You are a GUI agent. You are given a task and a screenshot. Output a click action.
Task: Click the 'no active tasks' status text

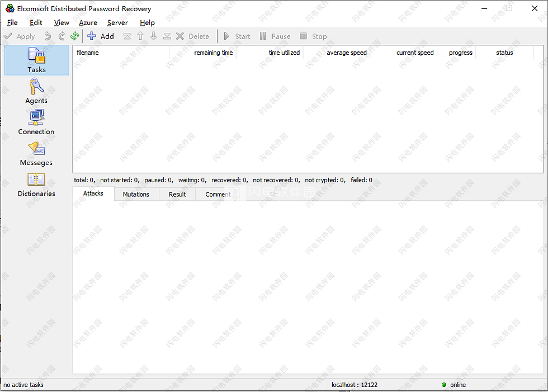click(23, 385)
